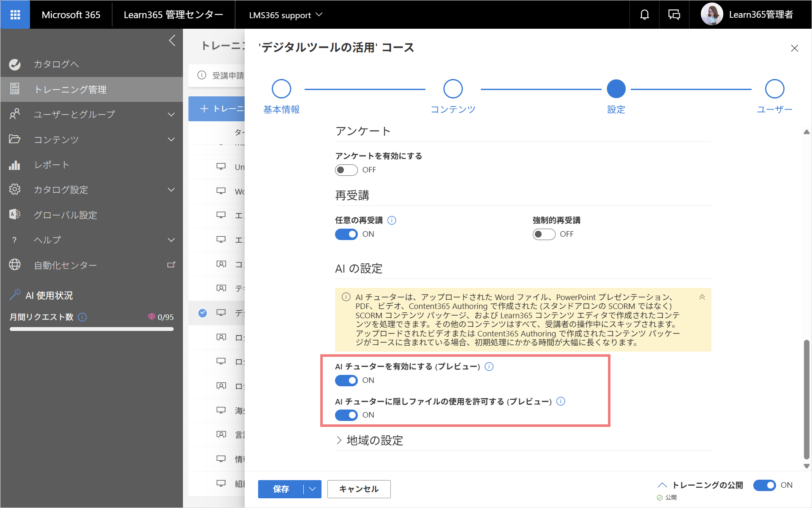Click the Learn365管理者 profile avatar
The image size is (812, 508).
pos(712,14)
